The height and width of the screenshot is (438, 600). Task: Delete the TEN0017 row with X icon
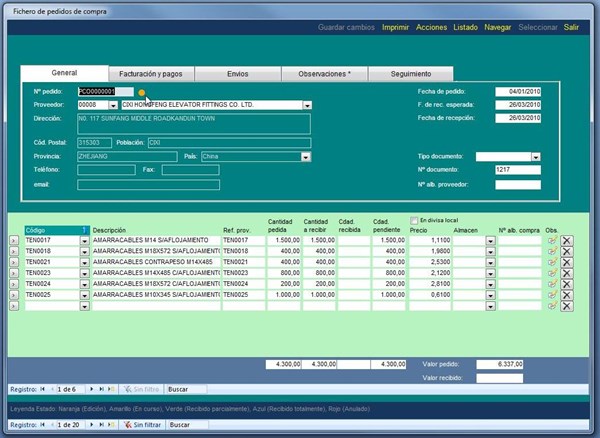(567, 240)
